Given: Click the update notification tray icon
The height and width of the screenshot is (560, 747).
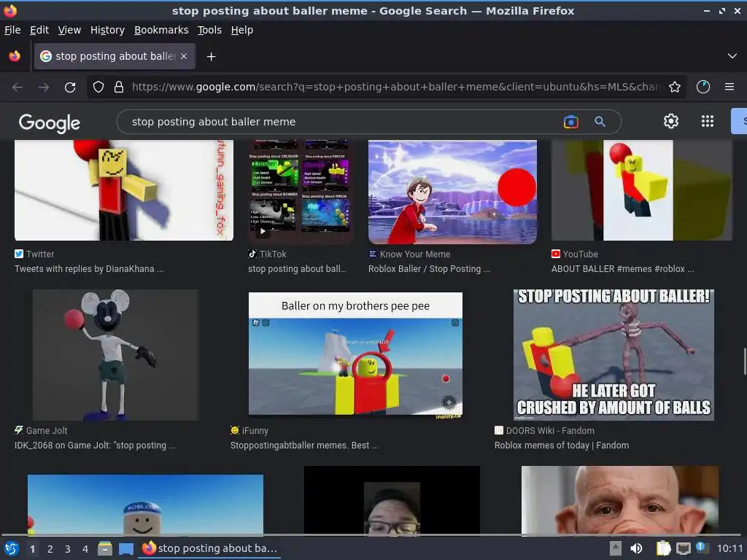Looking at the screenshot, I should (700, 548).
